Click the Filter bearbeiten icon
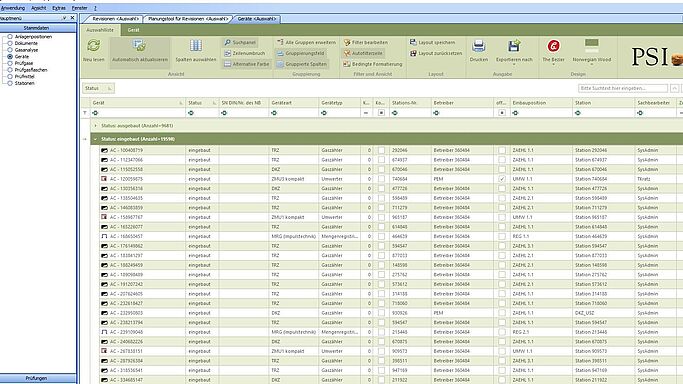This screenshot has width=683, height=384. coord(347,42)
